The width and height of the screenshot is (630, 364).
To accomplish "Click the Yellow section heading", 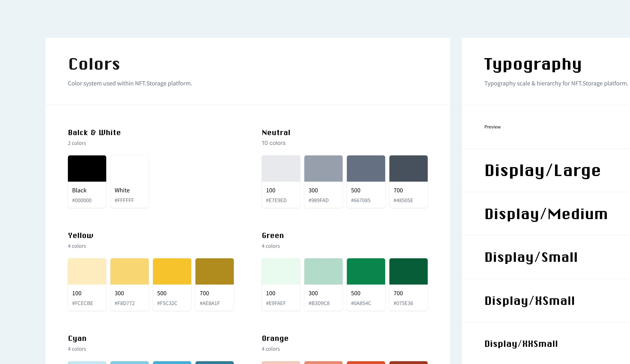I will [x=80, y=236].
